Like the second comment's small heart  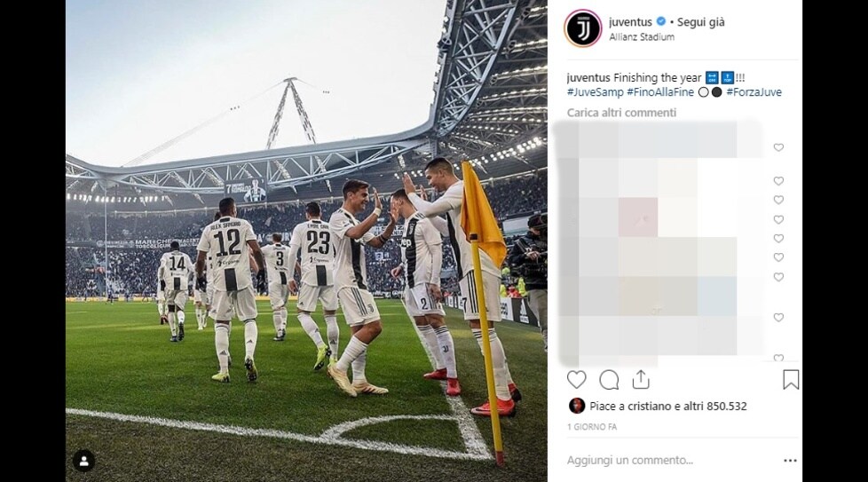tap(778, 181)
